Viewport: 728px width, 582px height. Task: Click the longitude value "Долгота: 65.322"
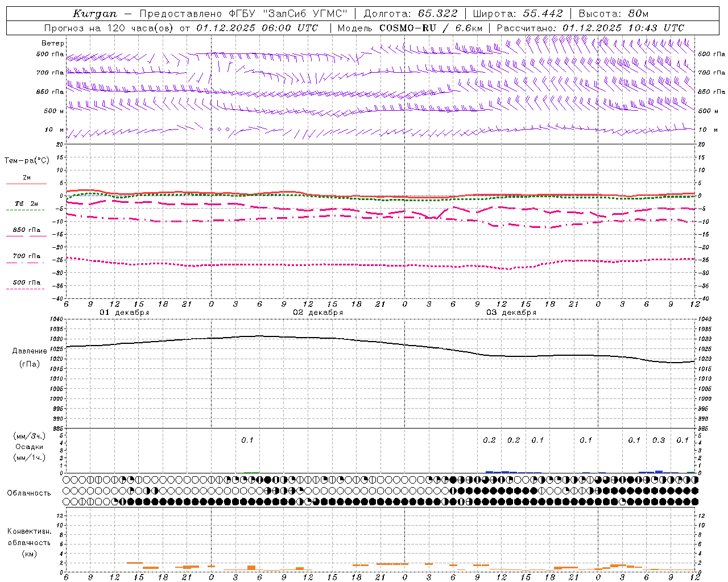tap(410, 14)
